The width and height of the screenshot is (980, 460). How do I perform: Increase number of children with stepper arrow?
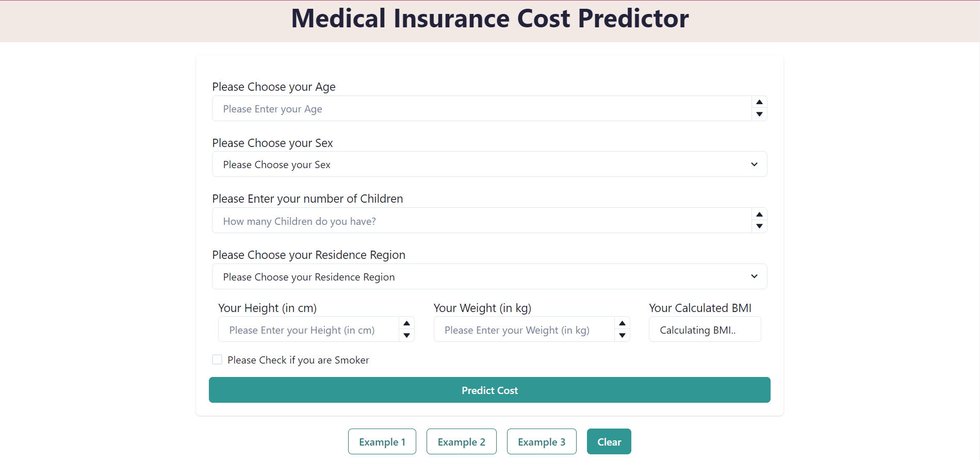click(x=759, y=215)
